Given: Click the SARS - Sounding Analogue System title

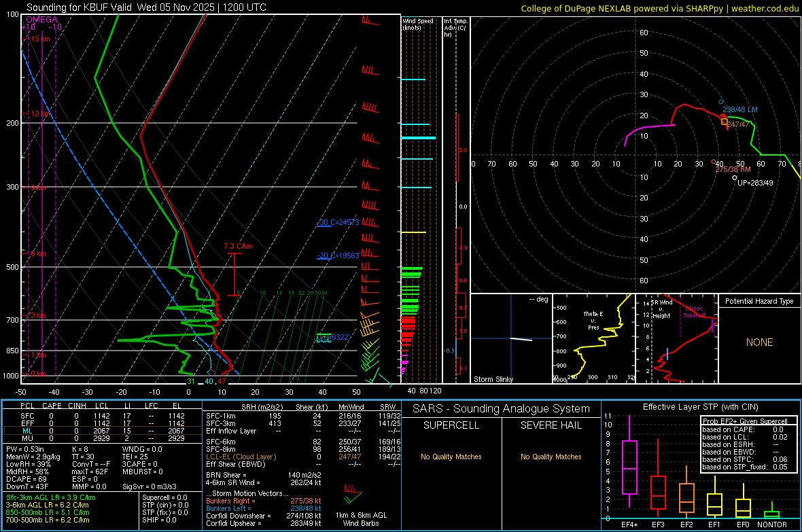Looking at the screenshot, I should (502, 409).
